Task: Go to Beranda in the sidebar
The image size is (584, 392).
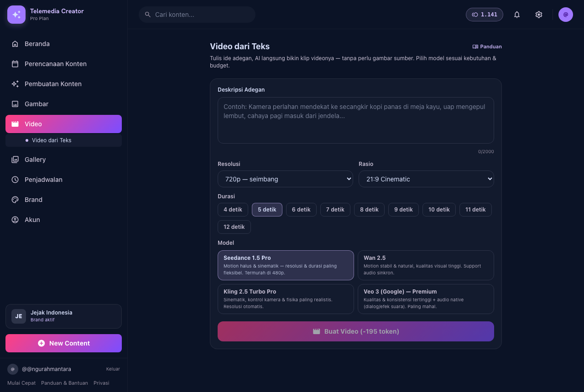Action: (x=63, y=44)
